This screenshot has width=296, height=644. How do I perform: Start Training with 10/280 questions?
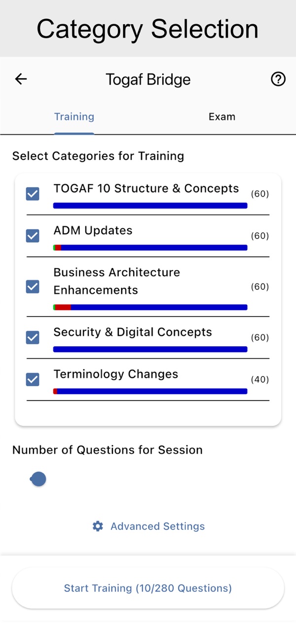pyautogui.click(x=148, y=588)
